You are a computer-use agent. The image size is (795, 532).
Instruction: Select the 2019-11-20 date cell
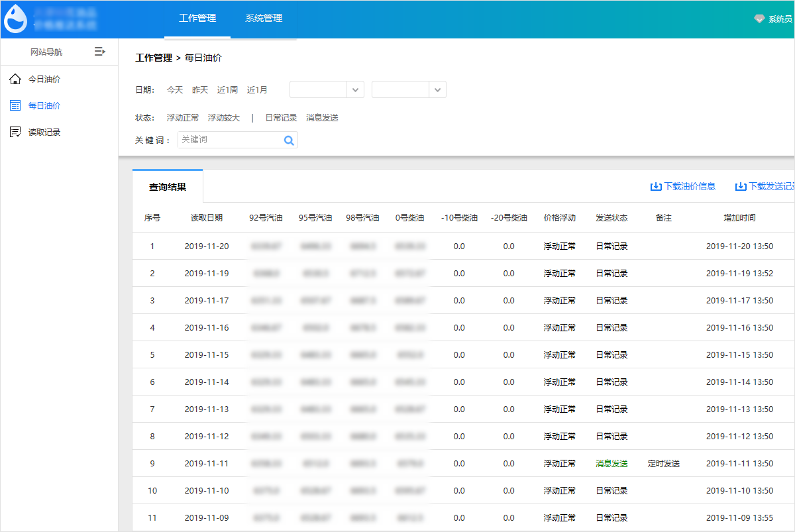pos(207,246)
